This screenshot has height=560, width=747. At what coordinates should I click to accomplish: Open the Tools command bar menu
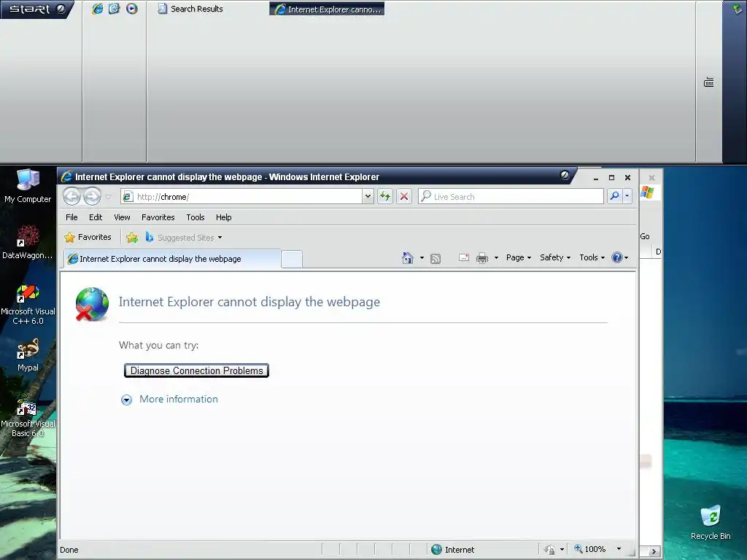pyautogui.click(x=592, y=257)
